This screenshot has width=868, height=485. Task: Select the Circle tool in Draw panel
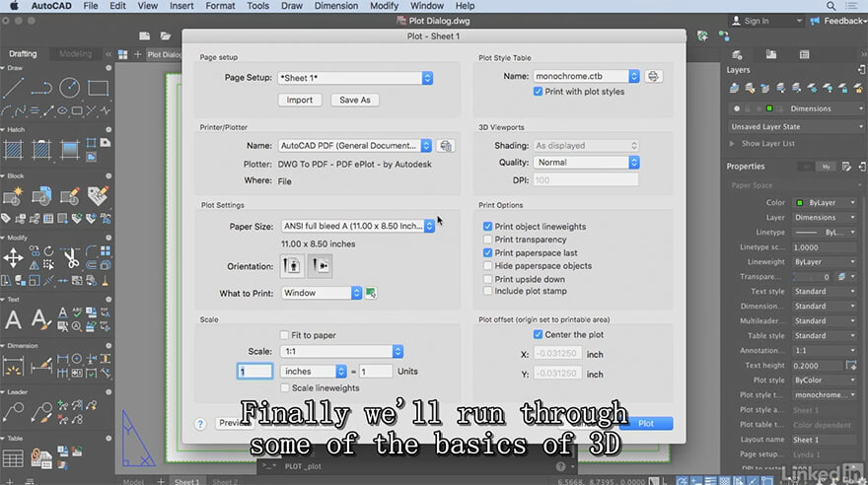pyautogui.click(x=70, y=88)
